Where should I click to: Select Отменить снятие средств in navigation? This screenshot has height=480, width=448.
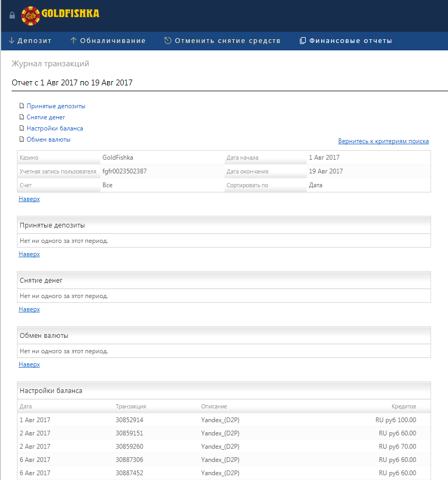pyautogui.click(x=228, y=41)
